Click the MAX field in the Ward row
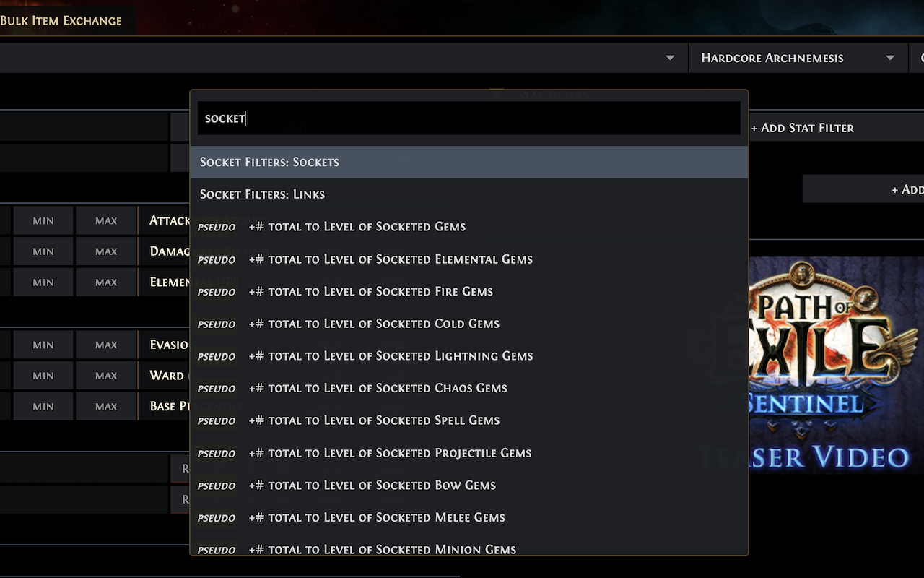This screenshot has height=578, width=924. [x=105, y=375]
